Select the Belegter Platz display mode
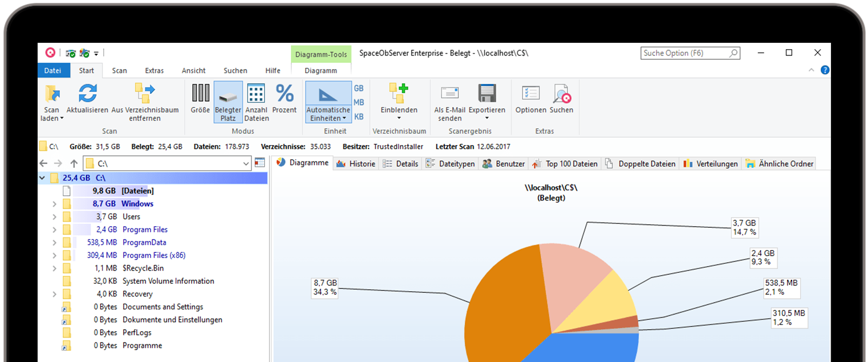The image size is (868, 362). [x=228, y=102]
